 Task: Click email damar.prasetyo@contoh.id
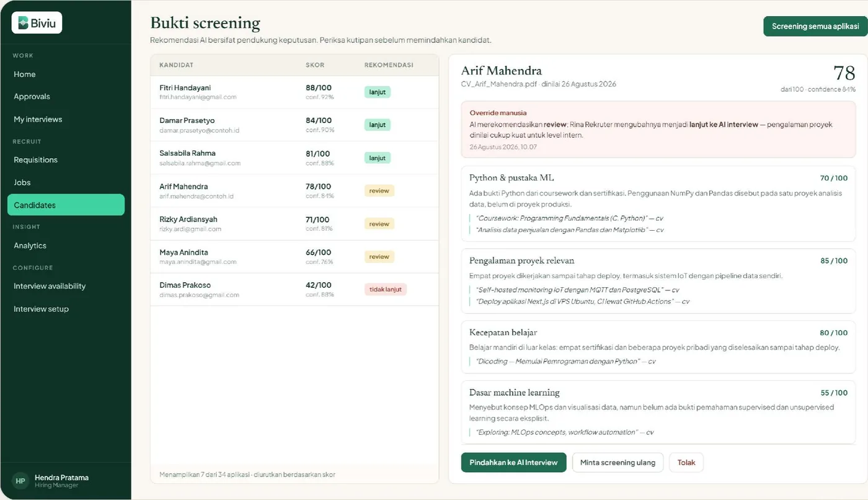click(x=200, y=130)
